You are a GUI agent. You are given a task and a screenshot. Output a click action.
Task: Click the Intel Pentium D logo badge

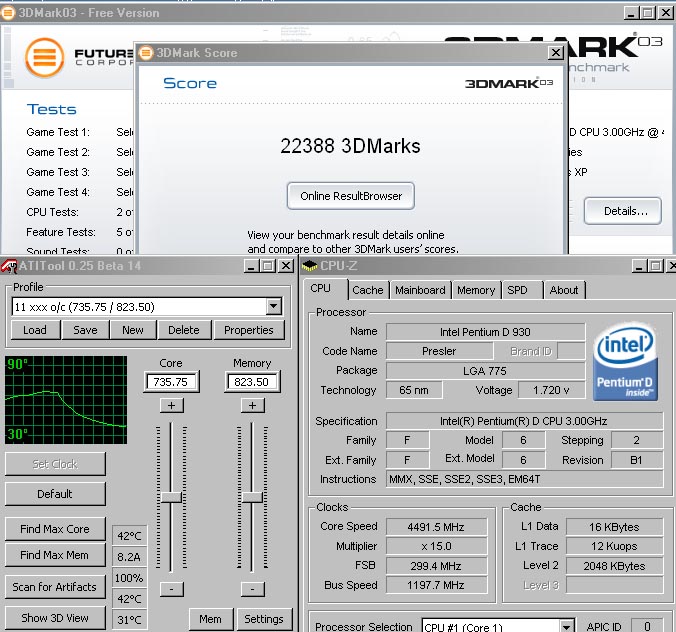coord(626,362)
